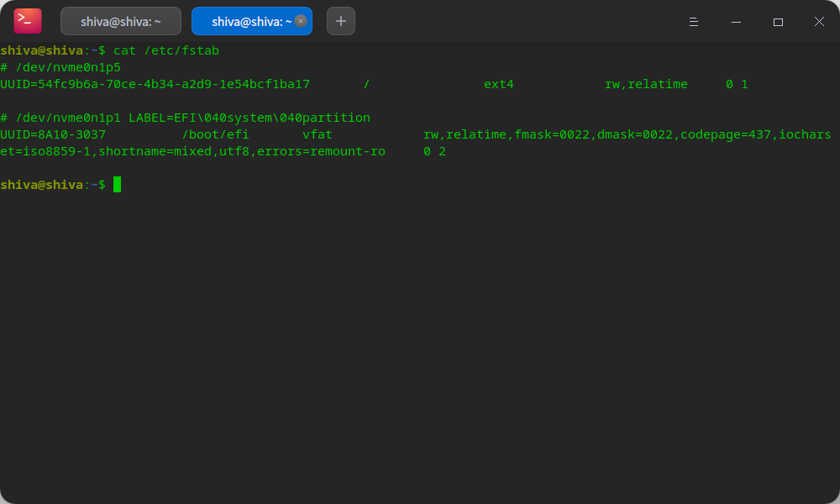Viewport: 840px width, 504px height.
Task: Click the '/boot/efi' mount point text
Action: [215, 134]
